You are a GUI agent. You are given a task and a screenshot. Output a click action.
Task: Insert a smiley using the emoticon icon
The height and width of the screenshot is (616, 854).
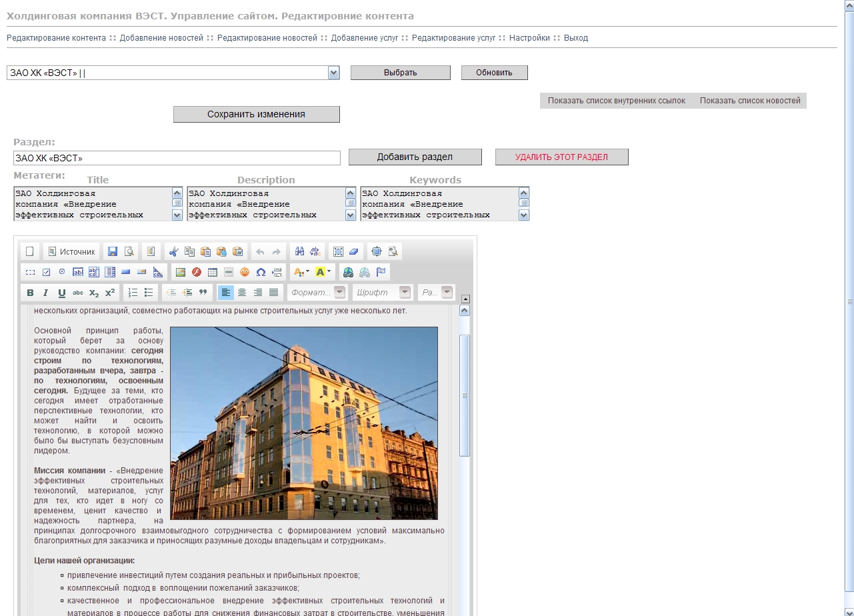pyautogui.click(x=245, y=272)
